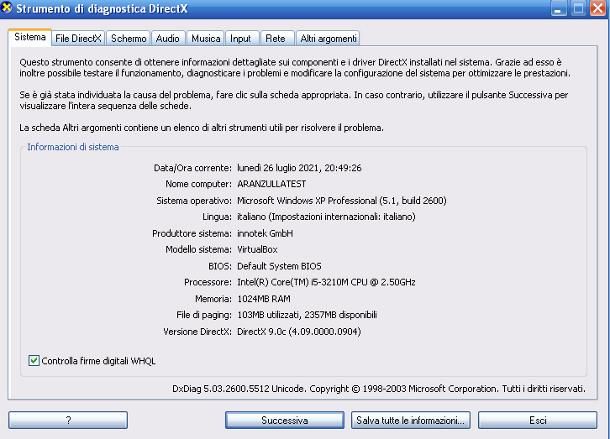The height and width of the screenshot is (439, 610).
Task: Click 'Nome computer:' label
Action: coord(198,184)
